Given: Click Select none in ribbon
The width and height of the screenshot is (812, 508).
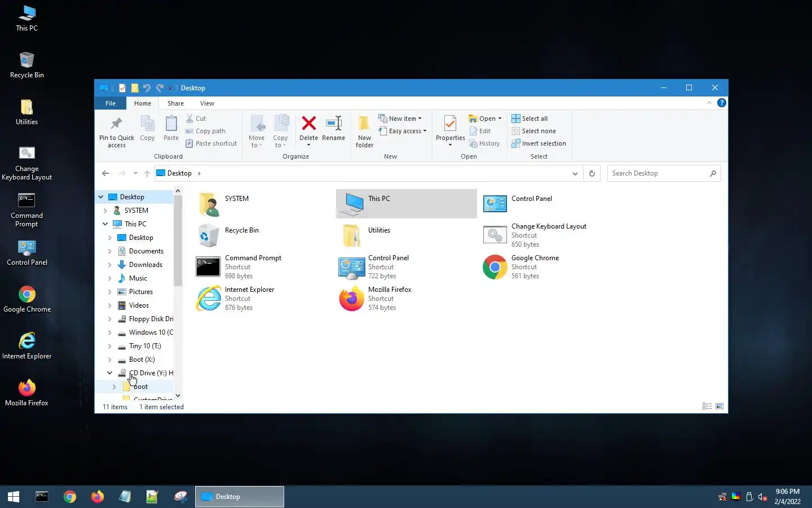Looking at the screenshot, I should click(533, 131).
